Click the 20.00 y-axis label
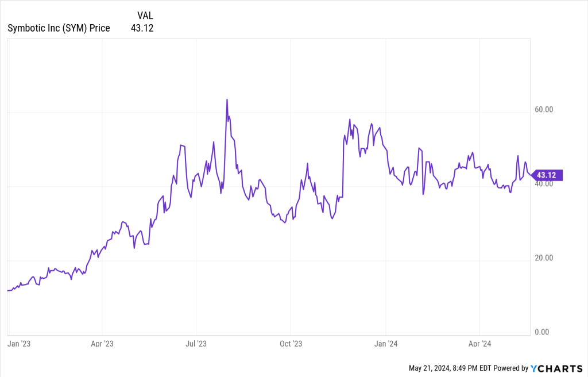Viewport: 588px width, 377px height. tap(543, 257)
